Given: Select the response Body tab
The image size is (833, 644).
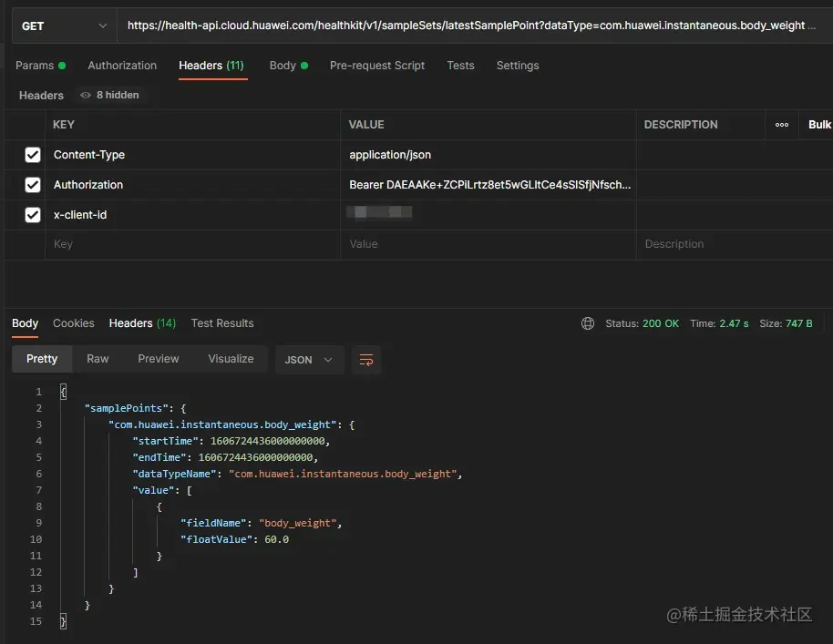Looking at the screenshot, I should tap(25, 323).
